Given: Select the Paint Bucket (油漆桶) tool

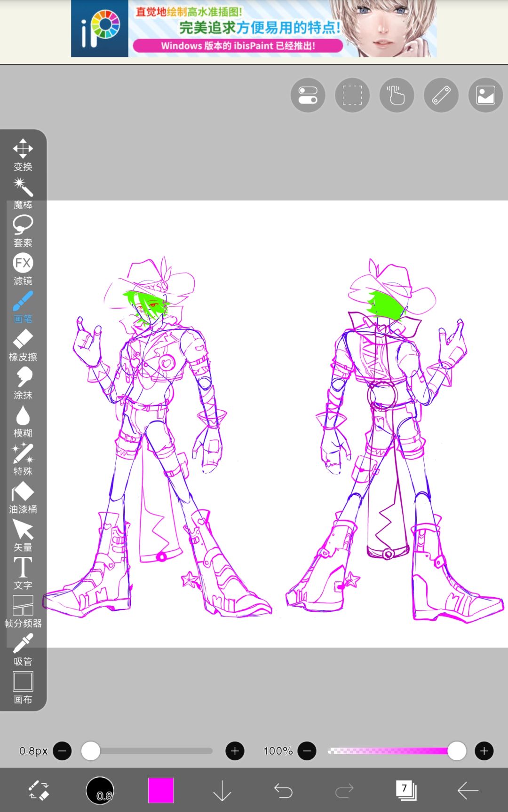Looking at the screenshot, I should click(x=23, y=498).
